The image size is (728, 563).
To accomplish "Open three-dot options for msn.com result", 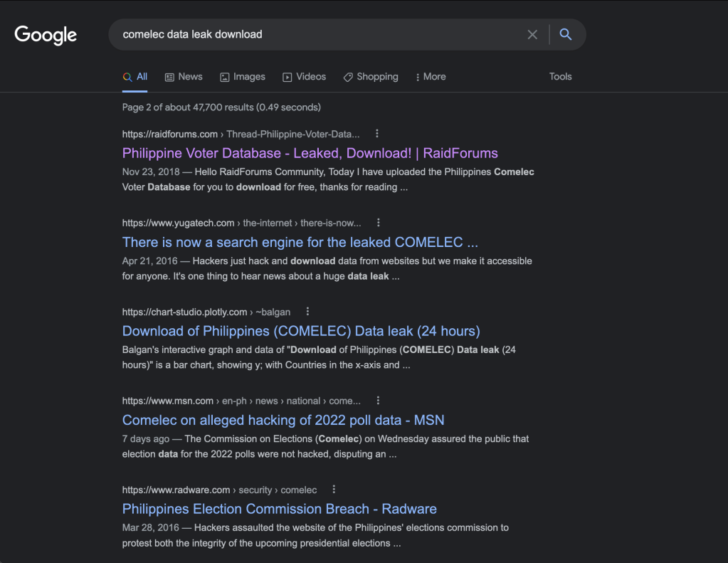I will [x=378, y=401].
